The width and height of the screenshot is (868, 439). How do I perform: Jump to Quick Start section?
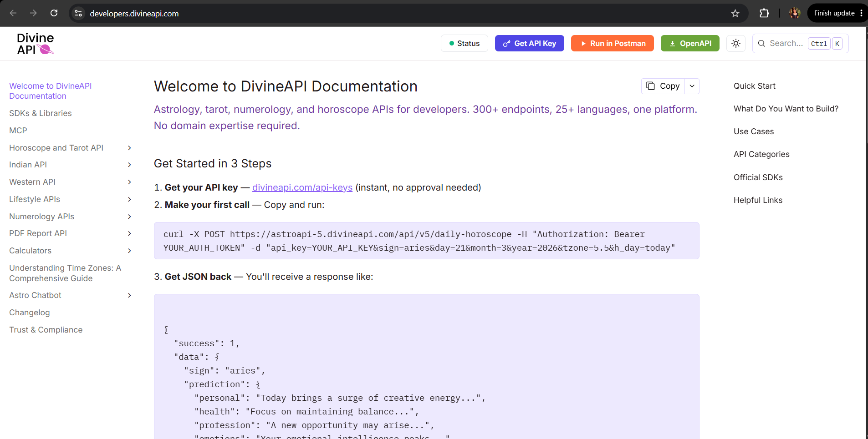click(755, 86)
